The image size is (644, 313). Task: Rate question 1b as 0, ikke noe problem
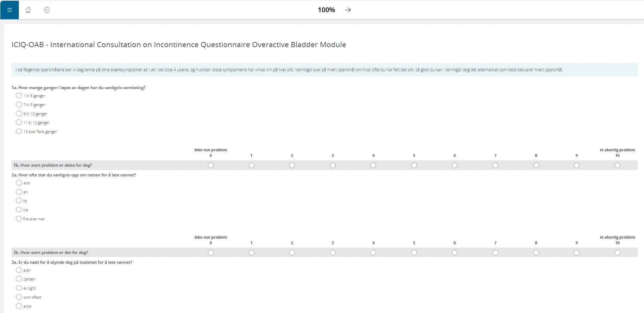(211, 165)
